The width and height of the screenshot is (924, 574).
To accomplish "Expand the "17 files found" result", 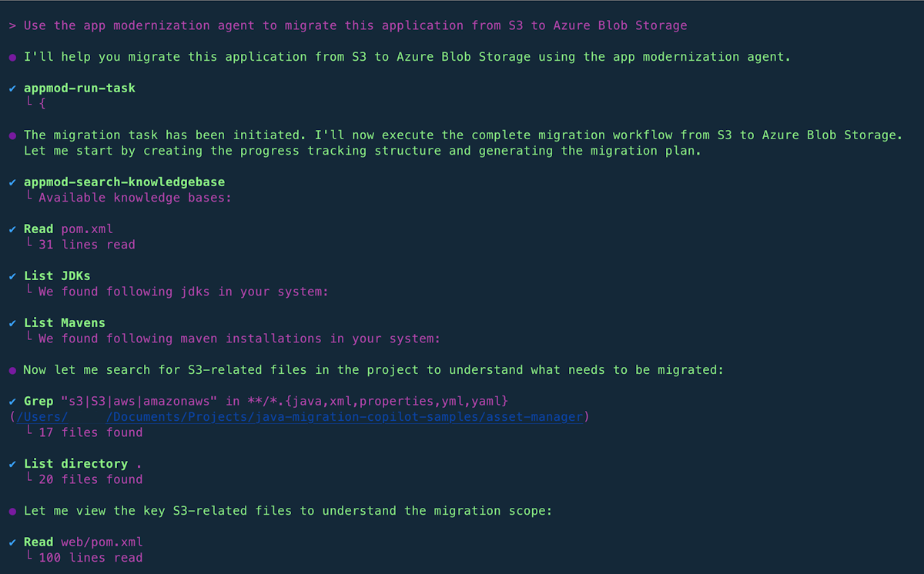I will (90, 432).
